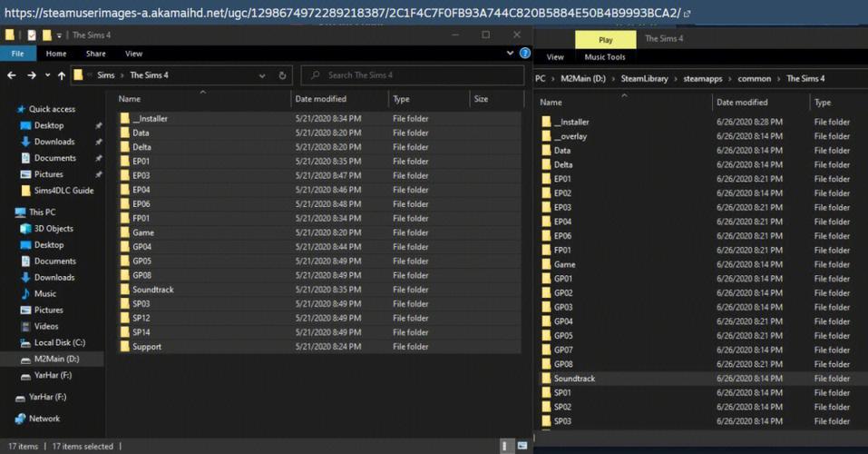Viewport: 868px width, 454px height.
Task: Refresh the Sims 4 folder view
Action: 283,75
